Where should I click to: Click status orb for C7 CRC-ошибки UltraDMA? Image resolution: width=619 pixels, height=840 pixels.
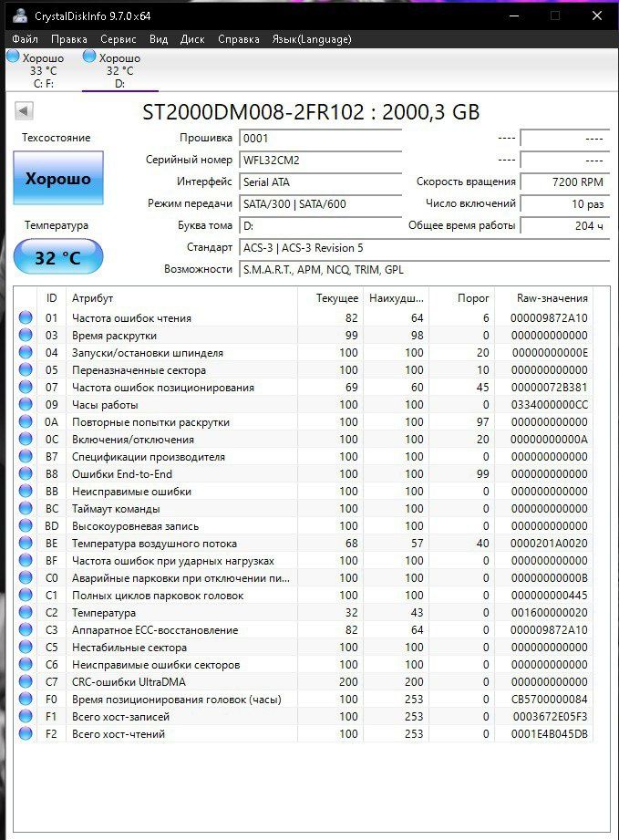(x=26, y=681)
